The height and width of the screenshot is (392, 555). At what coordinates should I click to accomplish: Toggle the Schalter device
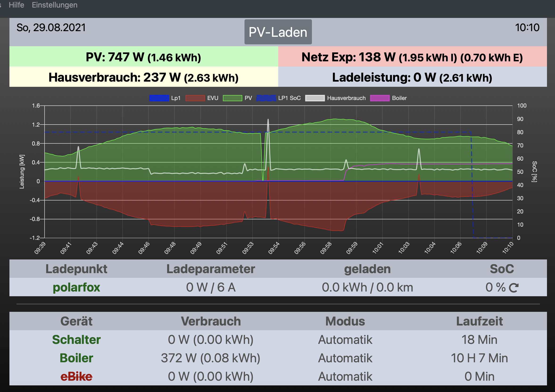[x=76, y=340]
